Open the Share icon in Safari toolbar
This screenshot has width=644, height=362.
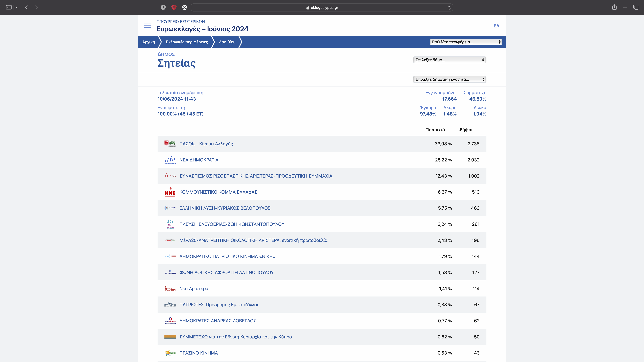point(614,7)
